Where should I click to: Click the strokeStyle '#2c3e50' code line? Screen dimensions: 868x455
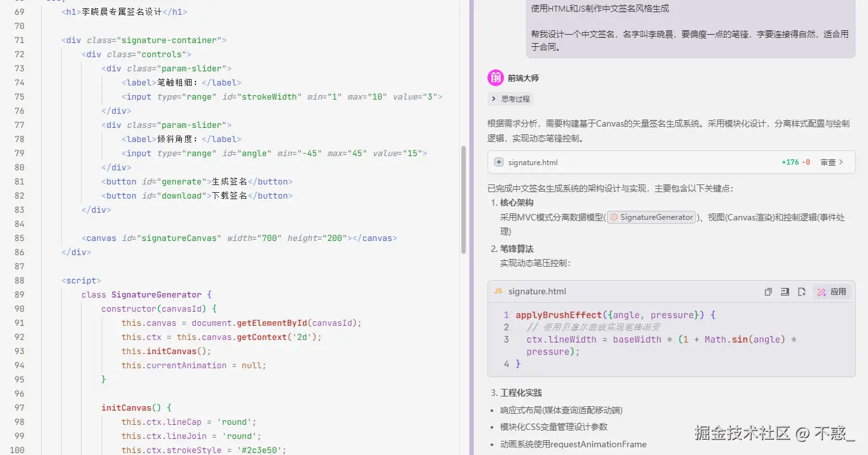[x=204, y=450]
